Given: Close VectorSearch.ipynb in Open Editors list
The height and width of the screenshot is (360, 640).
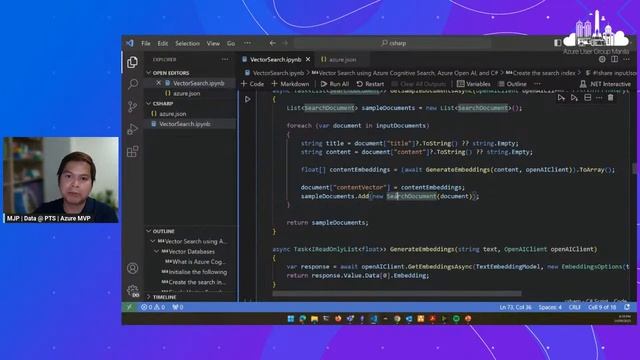Looking at the screenshot, I should click(x=158, y=83).
